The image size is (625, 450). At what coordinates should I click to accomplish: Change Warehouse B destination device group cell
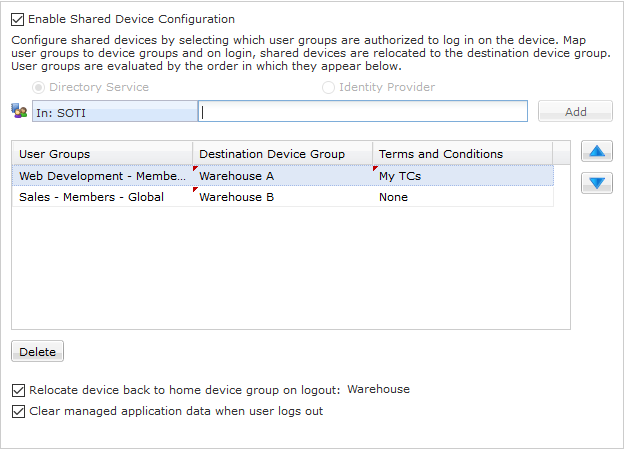click(x=282, y=197)
